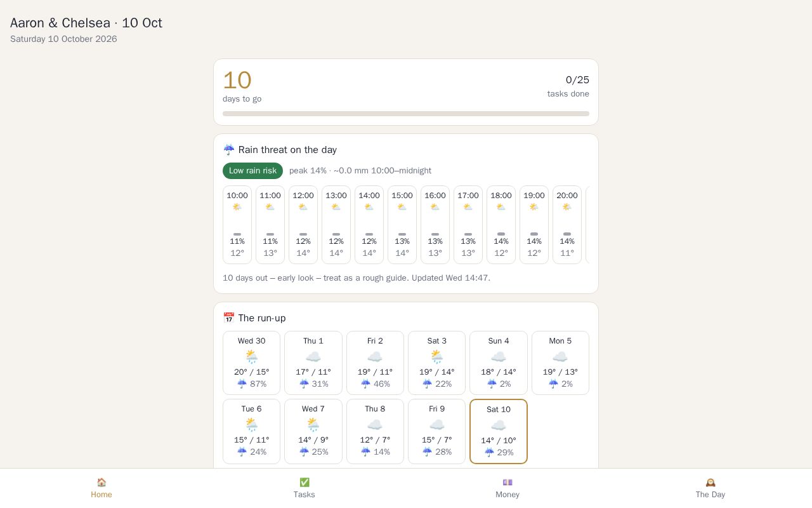Click the 13% value under 16:00
Image resolution: width=812 pixels, height=508 pixels.
(435, 241)
